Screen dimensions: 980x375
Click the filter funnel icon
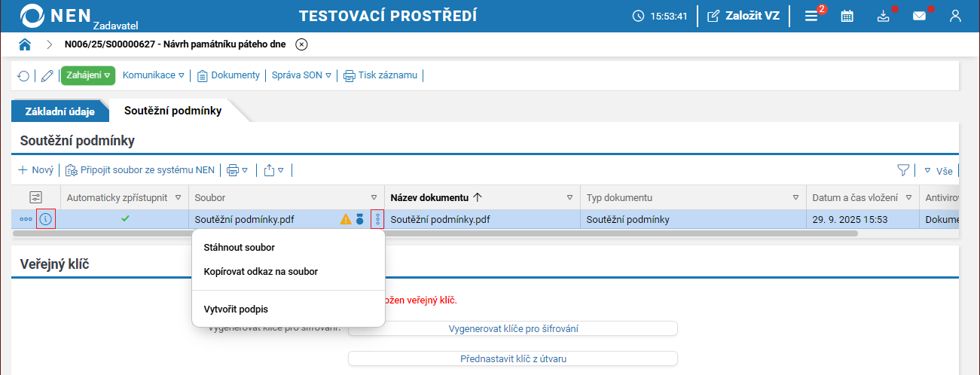pyautogui.click(x=904, y=171)
